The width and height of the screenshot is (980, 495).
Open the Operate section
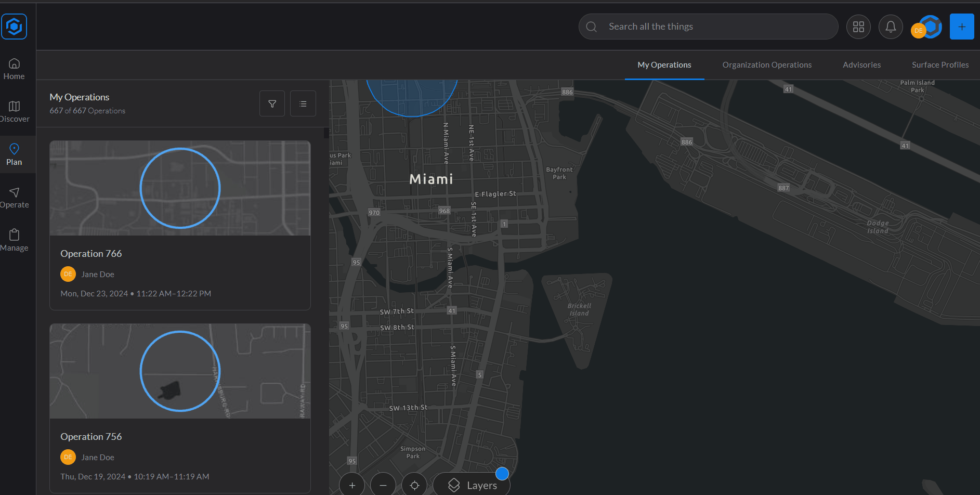14,198
